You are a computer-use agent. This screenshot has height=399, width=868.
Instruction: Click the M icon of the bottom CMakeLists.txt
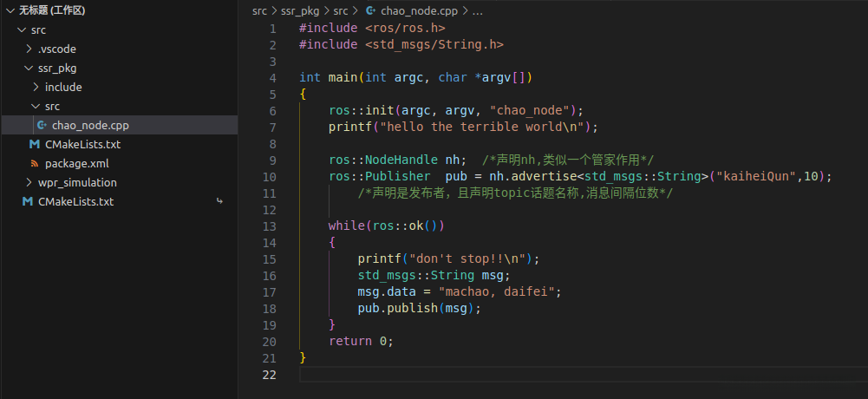(28, 202)
